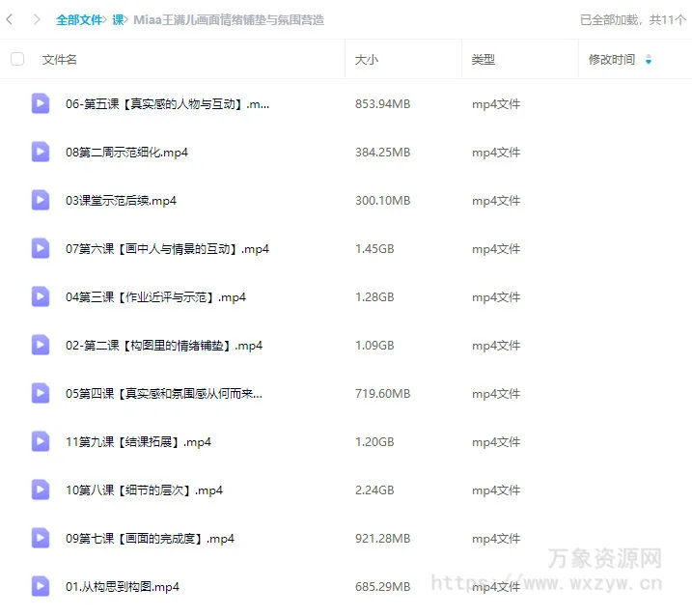
Task: Toggle the sort arrow next to 修改时间
Action: (649, 59)
